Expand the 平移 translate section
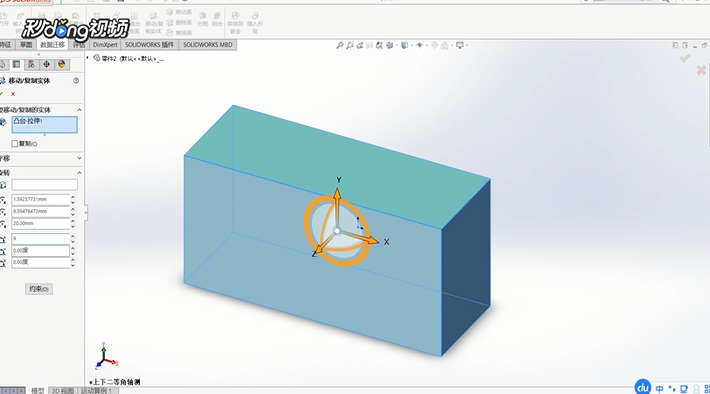 coord(79,159)
